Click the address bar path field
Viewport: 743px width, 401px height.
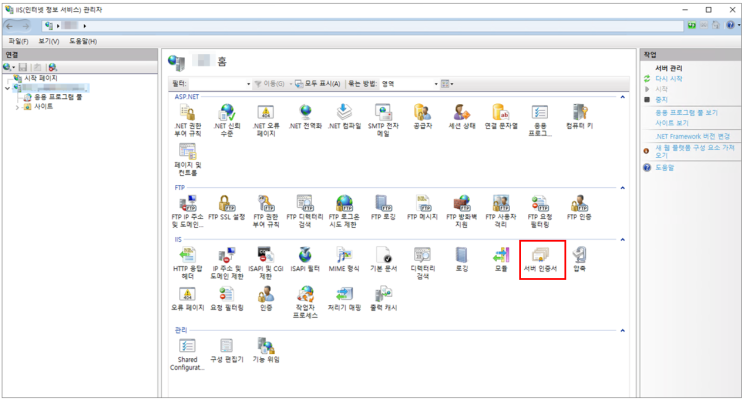(363, 26)
